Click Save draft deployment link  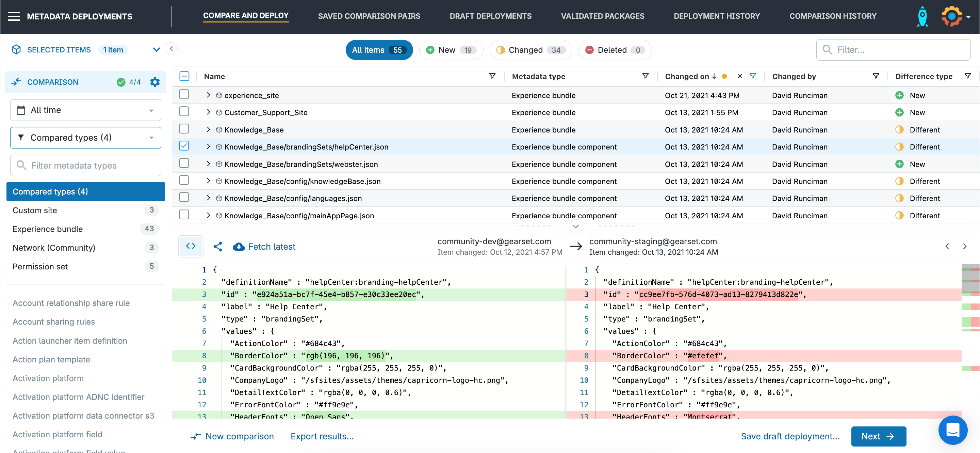[790, 436]
